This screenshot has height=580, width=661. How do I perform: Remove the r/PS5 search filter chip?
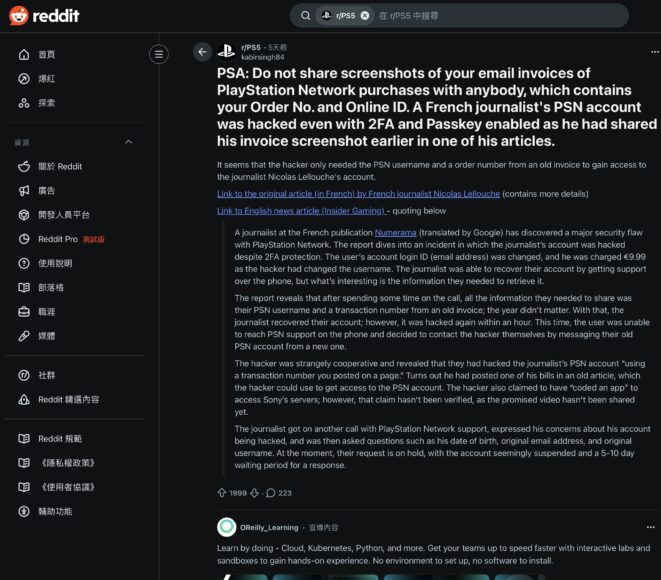tap(365, 15)
